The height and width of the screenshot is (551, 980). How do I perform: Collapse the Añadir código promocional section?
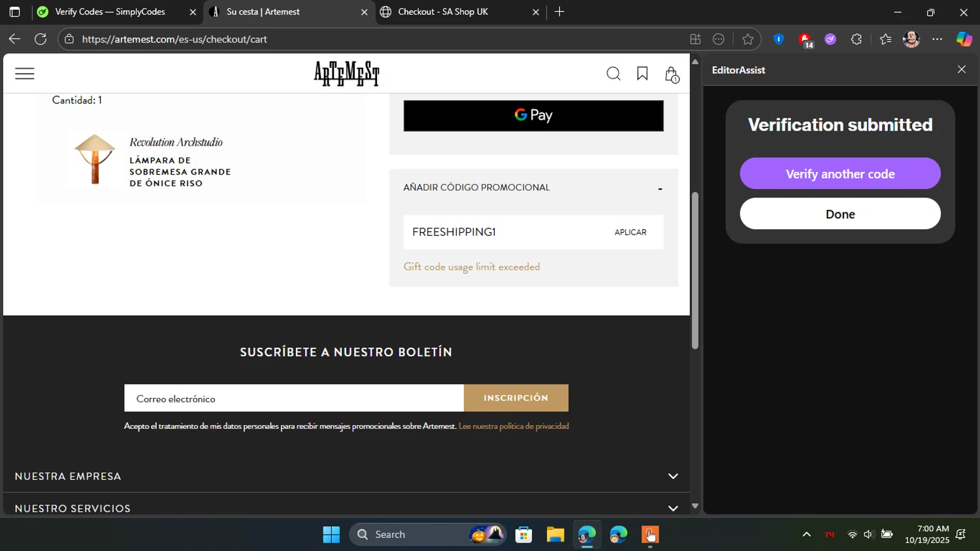pyautogui.click(x=660, y=188)
